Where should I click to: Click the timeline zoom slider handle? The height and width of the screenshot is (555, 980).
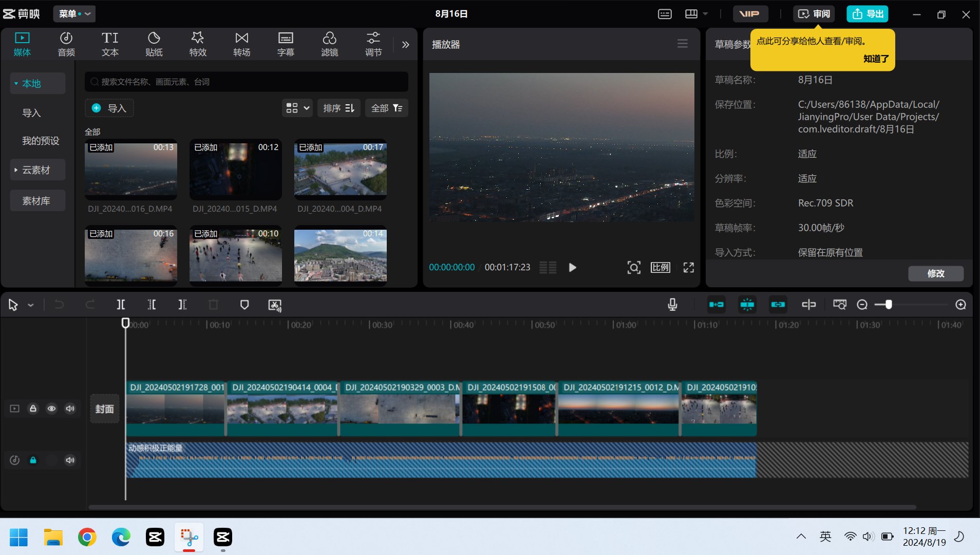889,305
